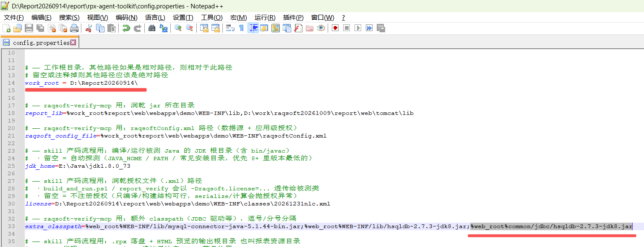Image resolution: width=644 pixels, height=247 pixels.
Task: Open the Replace dialog from the toolbar
Action: pyautogui.click(x=163, y=28)
